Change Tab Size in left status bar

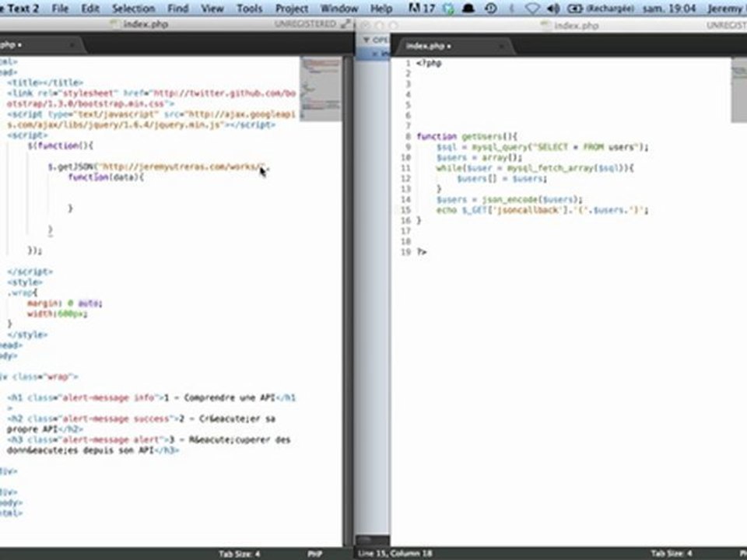click(239, 554)
